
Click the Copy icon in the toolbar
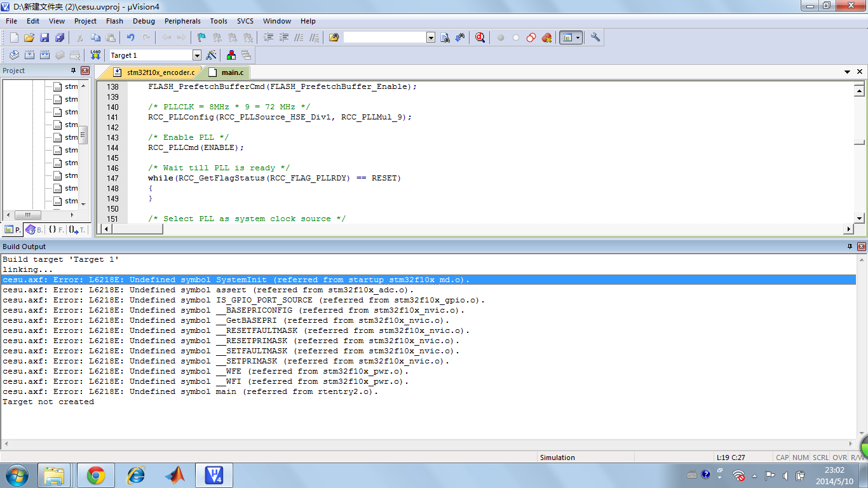tap(95, 37)
